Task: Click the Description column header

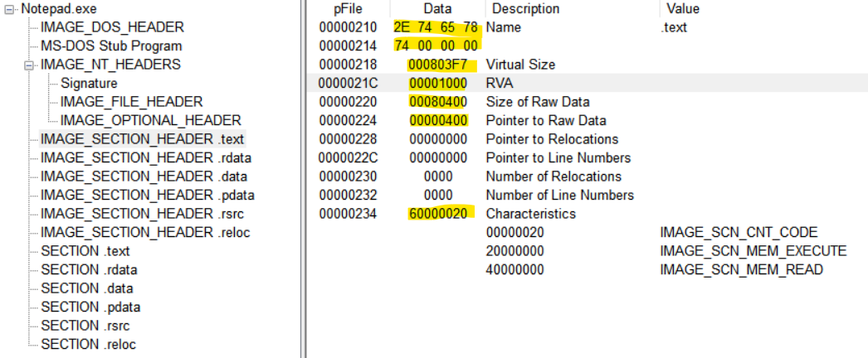Action: pyautogui.click(x=526, y=9)
